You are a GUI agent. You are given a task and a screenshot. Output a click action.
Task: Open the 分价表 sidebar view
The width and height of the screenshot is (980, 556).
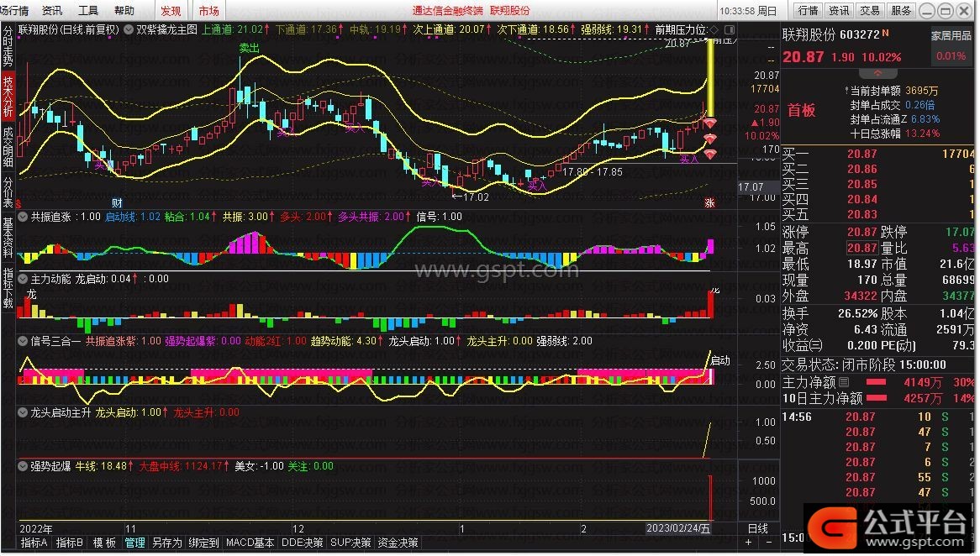point(8,192)
